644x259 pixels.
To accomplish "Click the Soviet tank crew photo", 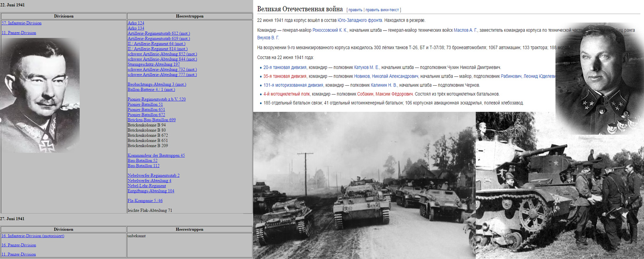I will coord(560,185).
